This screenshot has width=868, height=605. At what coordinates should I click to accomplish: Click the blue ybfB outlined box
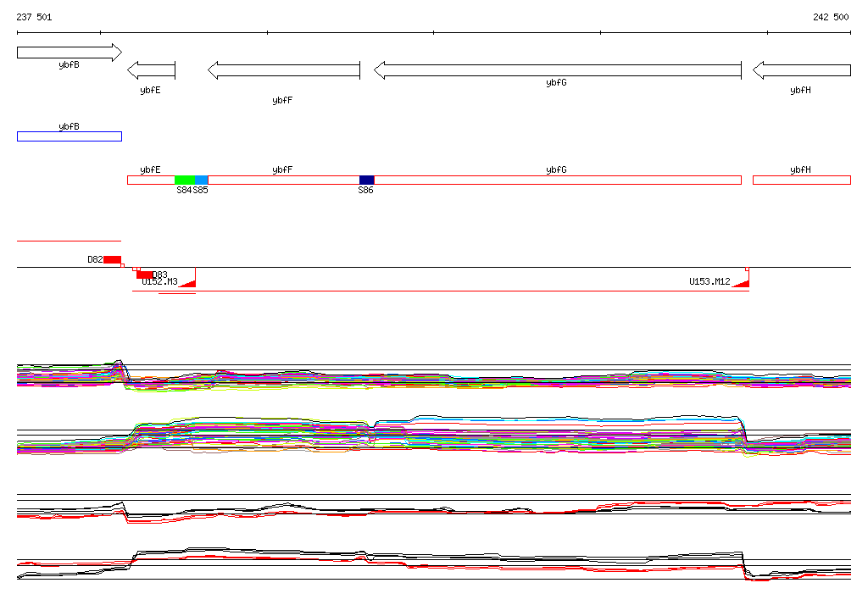tap(70, 136)
